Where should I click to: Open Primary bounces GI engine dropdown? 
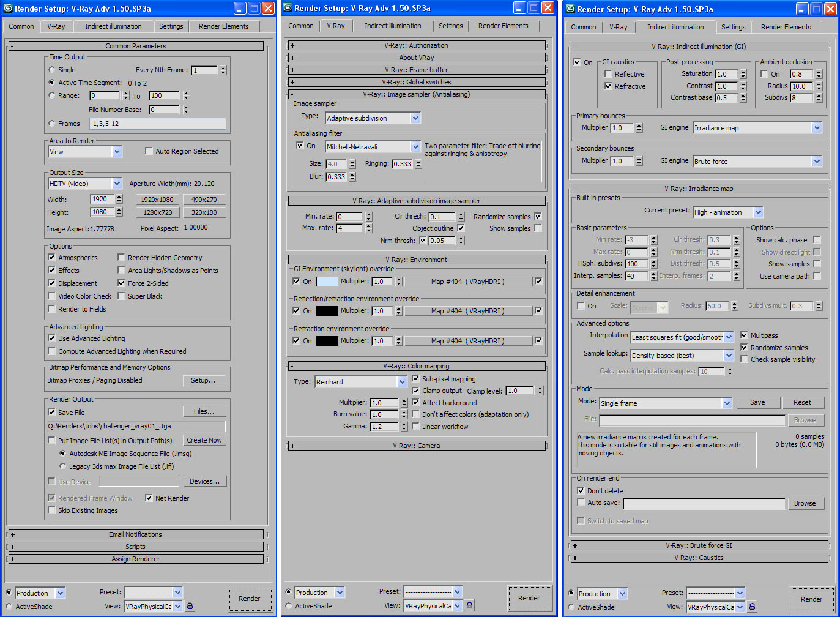(757, 128)
